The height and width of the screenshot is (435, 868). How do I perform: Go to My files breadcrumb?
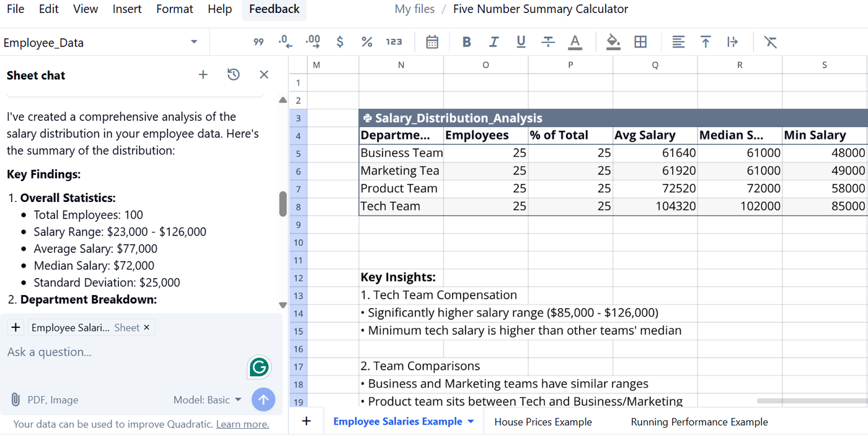pyautogui.click(x=415, y=9)
